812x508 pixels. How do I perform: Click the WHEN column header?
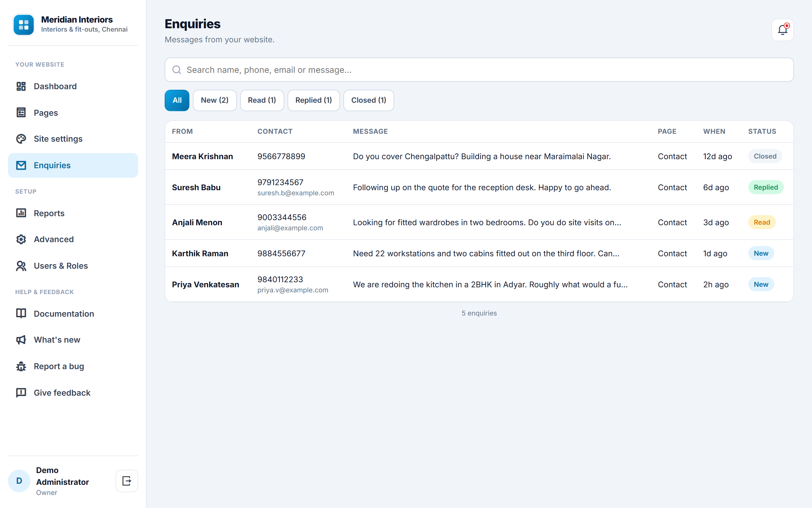click(x=714, y=131)
